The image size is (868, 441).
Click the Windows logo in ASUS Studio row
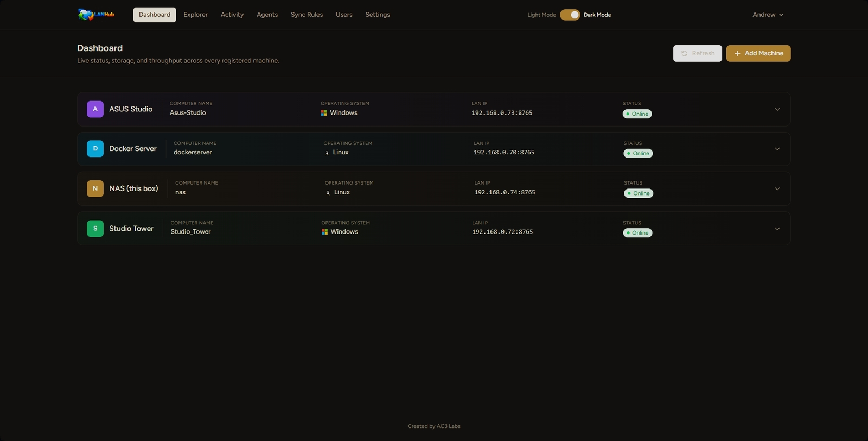(x=324, y=113)
